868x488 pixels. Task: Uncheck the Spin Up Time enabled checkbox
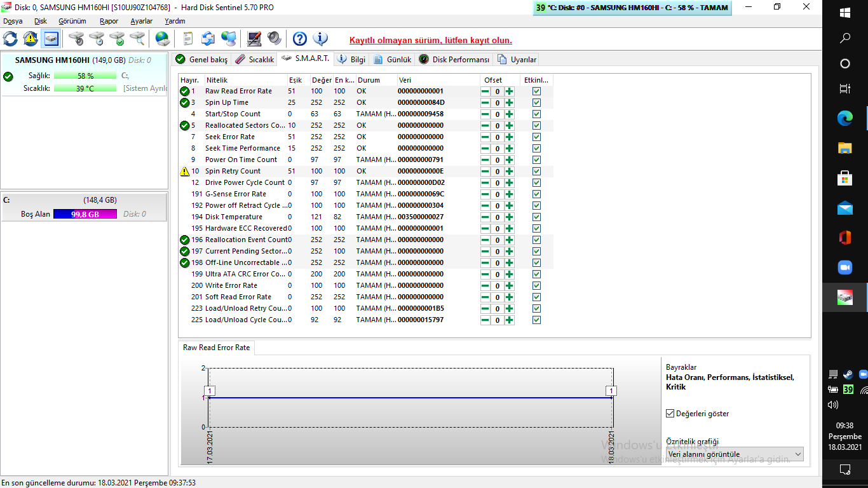click(536, 103)
